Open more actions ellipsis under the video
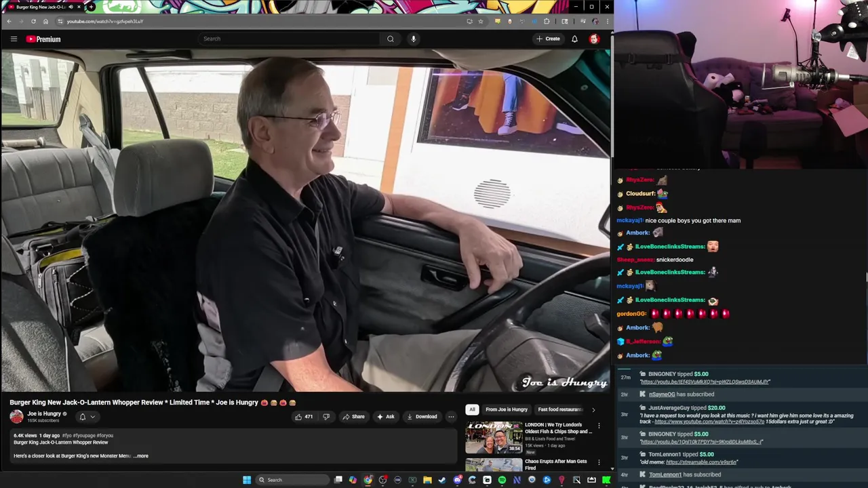This screenshot has width=868, height=488. pyautogui.click(x=451, y=417)
